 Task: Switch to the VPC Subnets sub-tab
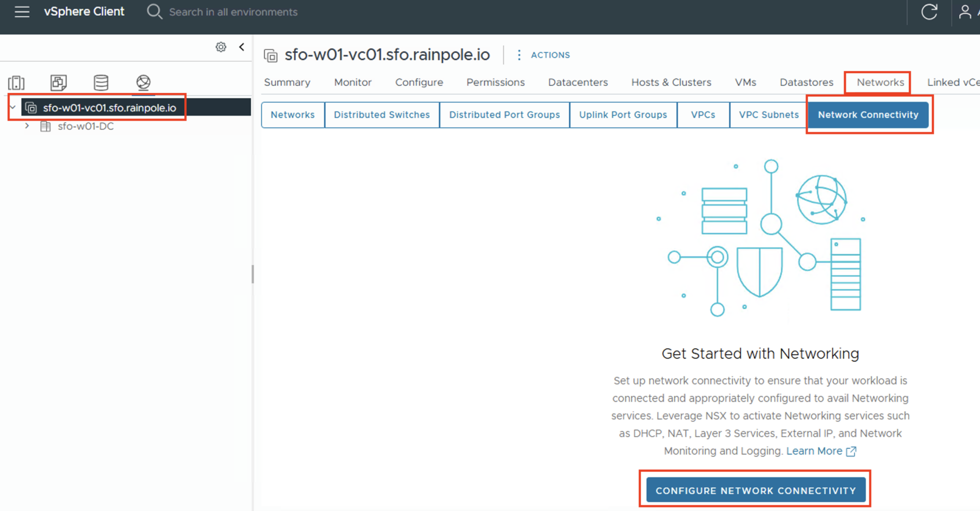(768, 114)
